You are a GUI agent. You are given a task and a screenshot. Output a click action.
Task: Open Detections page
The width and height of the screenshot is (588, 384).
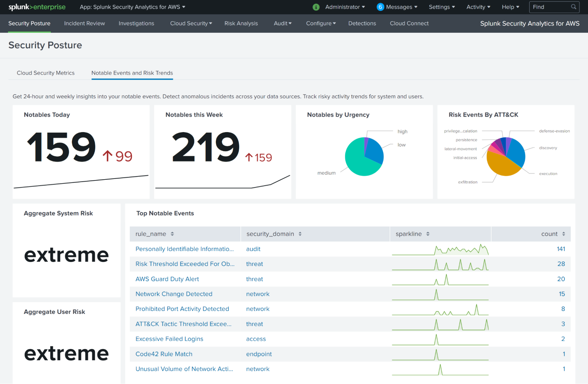[x=362, y=23]
